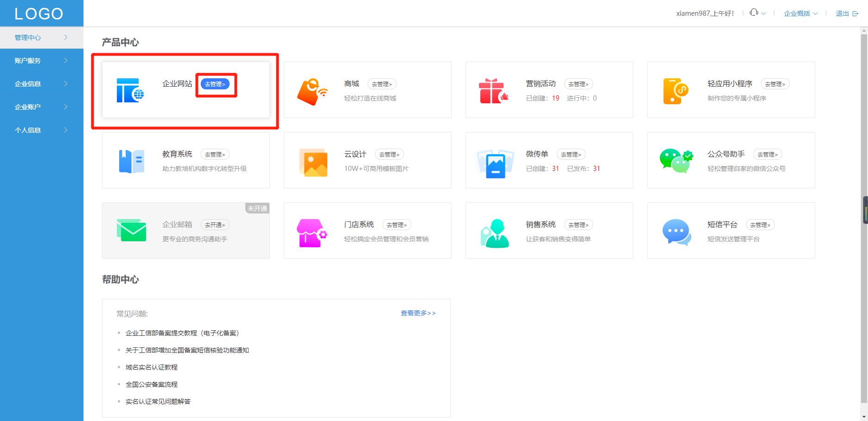Select the 公众号助手 WeChat icon
This screenshot has width=868, height=421.
click(x=676, y=161)
